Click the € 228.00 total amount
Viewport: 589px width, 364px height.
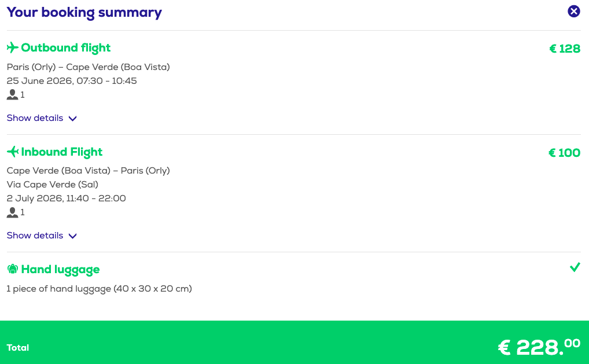538,347
